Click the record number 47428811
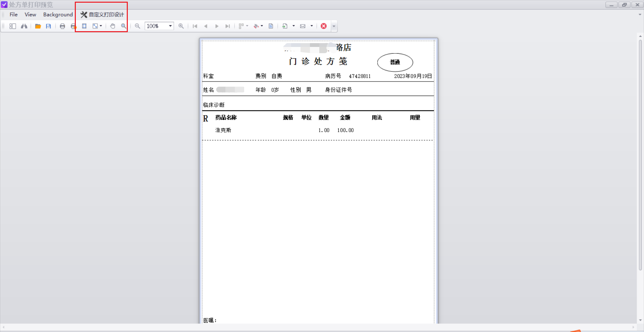Viewport: 644px width, 332px height. pos(360,76)
